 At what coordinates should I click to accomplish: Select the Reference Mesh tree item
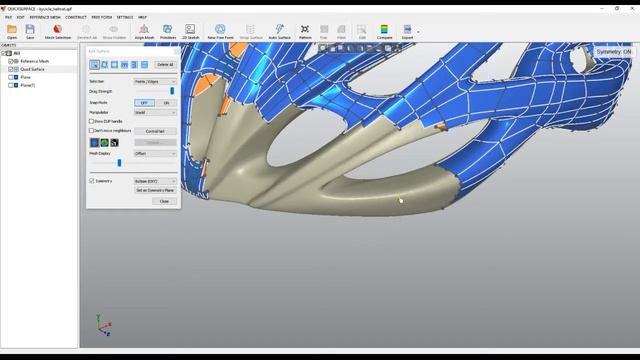(34, 61)
